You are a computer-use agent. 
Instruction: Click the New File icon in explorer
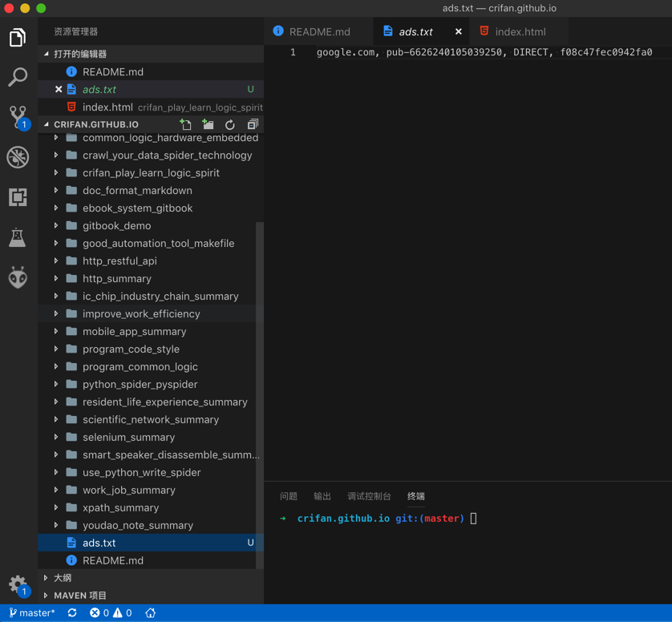tap(185, 124)
